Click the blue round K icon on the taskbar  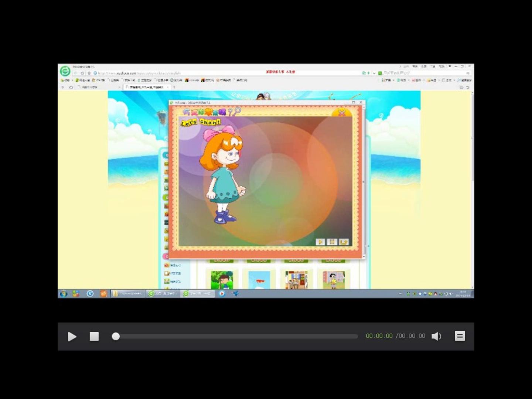point(90,294)
